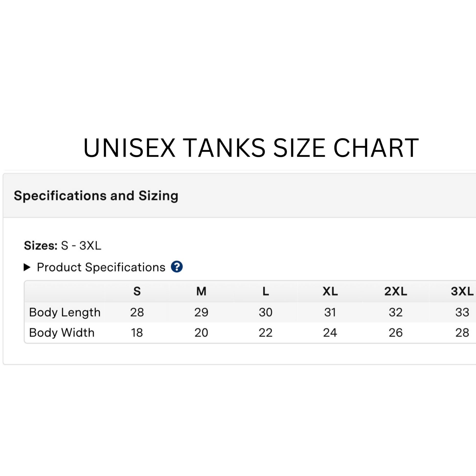This screenshot has height=476, width=476.
Task: Click the Unisex Tanks Size Chart title
Action: pyautogui.click(x=251, y=148)
